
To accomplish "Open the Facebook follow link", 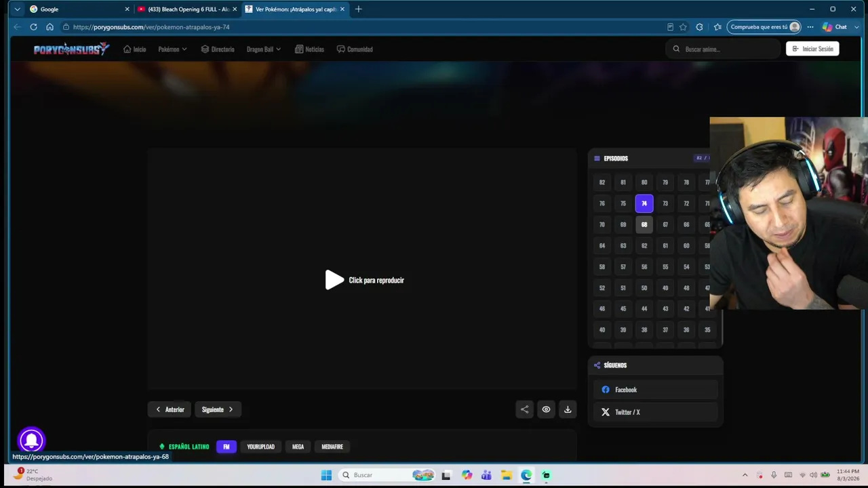I will (x=655, y=390).
